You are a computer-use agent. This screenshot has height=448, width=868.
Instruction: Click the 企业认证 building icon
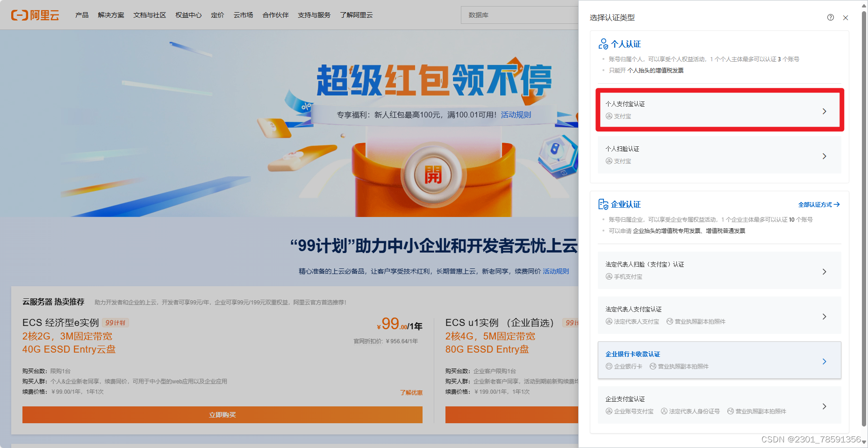pos(603,204)
